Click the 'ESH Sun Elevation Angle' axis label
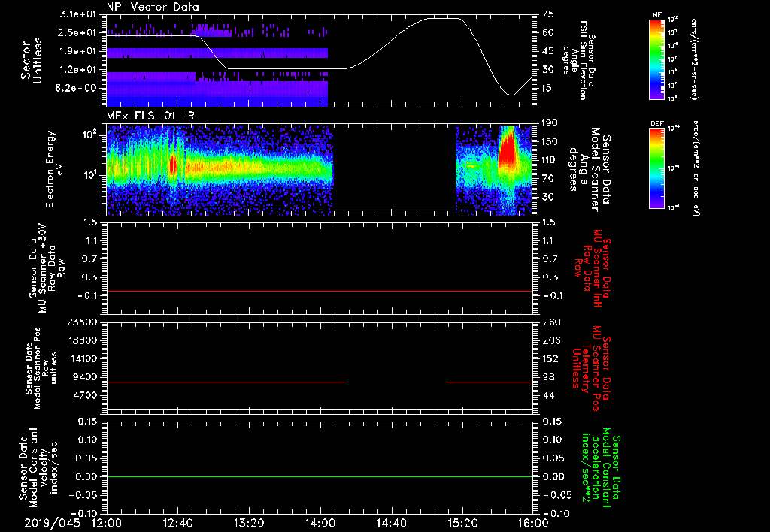770x532 pixels. (x=578, y=60)
